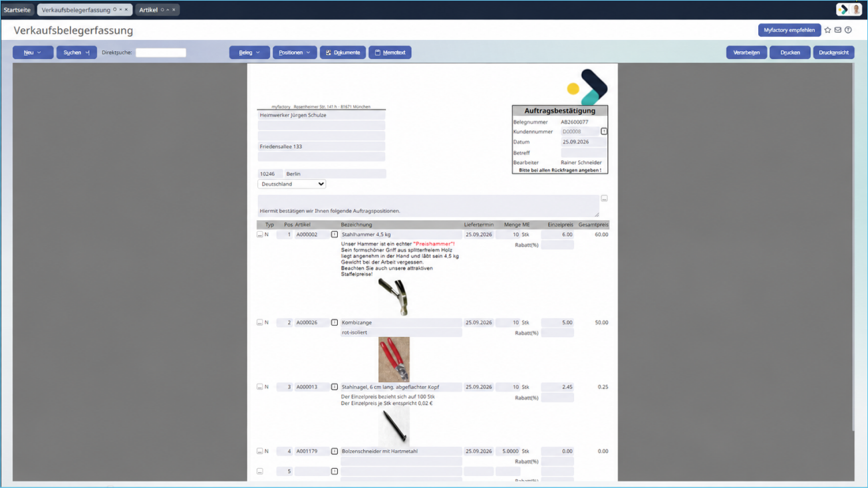Screen dimensions: 868x488
Task: Click the Betreff input field
Action: [x=583, y=153]
